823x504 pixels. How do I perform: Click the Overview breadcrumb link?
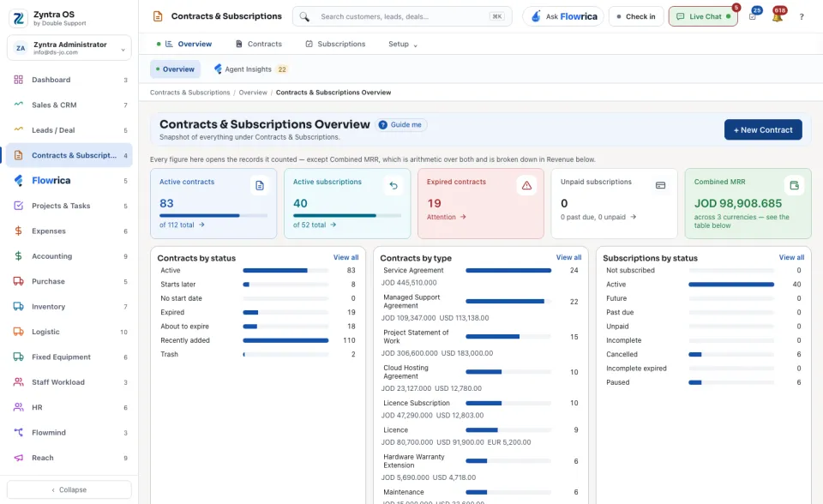[x=253, y=93]
